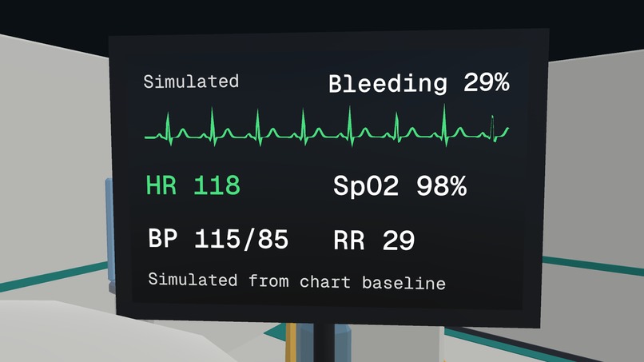Select the 'Bleeding 29%' readout
Viewport: 644px width, 362px height.
coord(419,83)
